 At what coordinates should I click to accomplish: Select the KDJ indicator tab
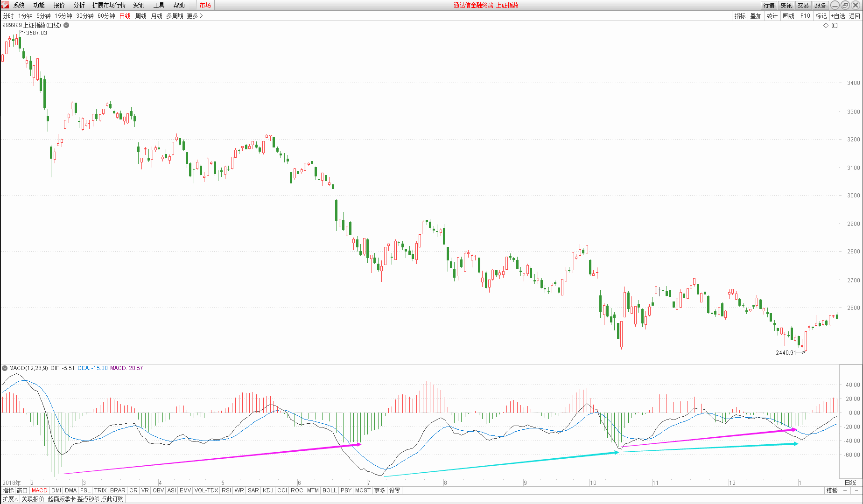(x=268, y=490)
